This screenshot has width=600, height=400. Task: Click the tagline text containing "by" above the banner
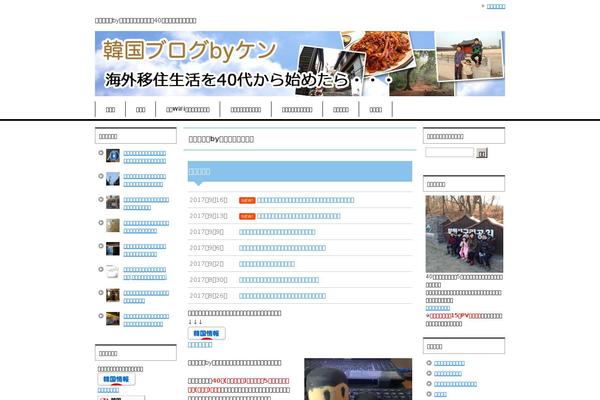tap(145, 21)
